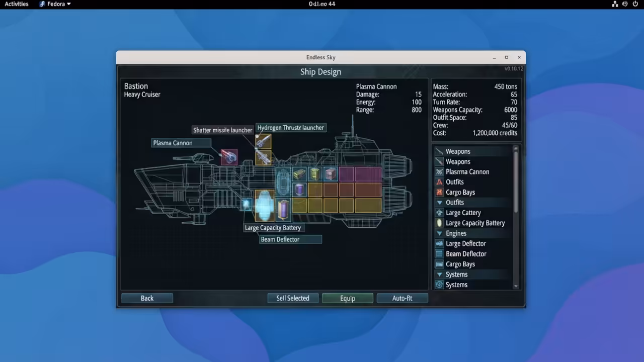The height and width of the screenshot is (362, 644).
Task: Collapse the Engines category triangle
Action: 439,233
